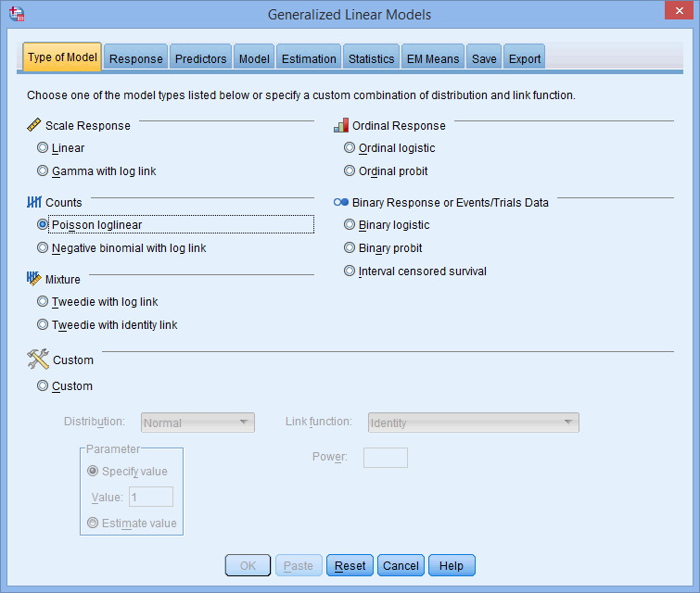This screenshot has height=593, width=700.
Task: Select the Custom model radio button
Action: (x=43, y=385)
